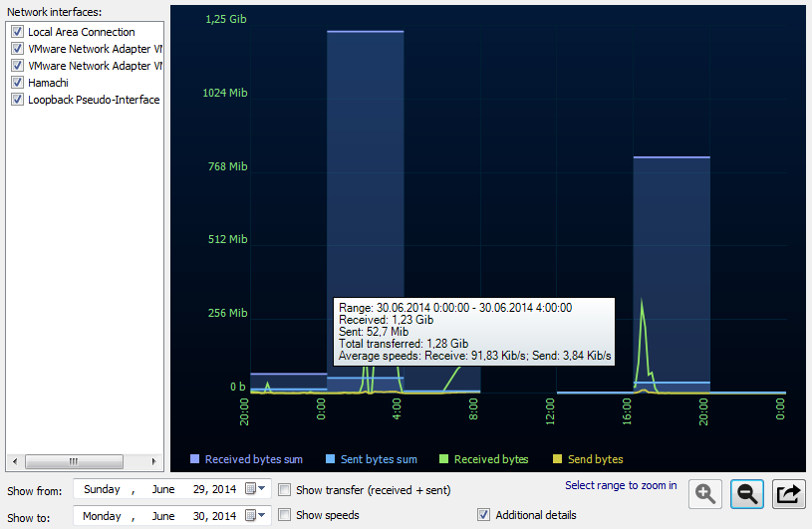Uncheck the Hamachi network interface
Viewport: 812px width, 529px height.
pos(17,83)
